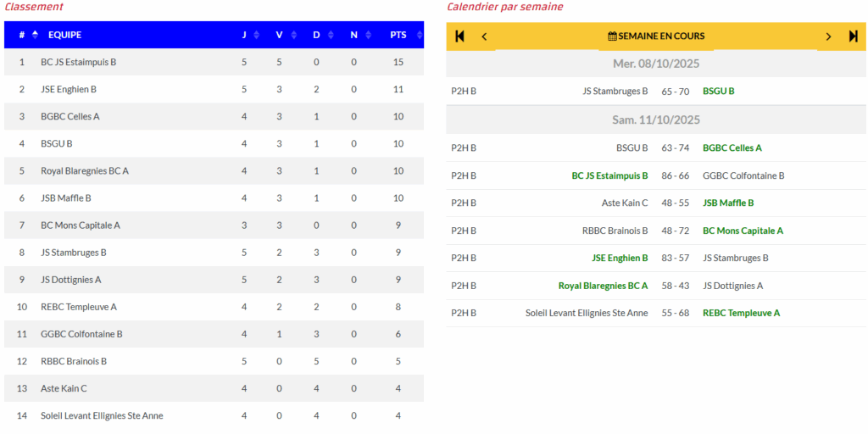The image size is (868, 434).
Task: Jump to last week in calendar
Action: [x=853, y=36]
